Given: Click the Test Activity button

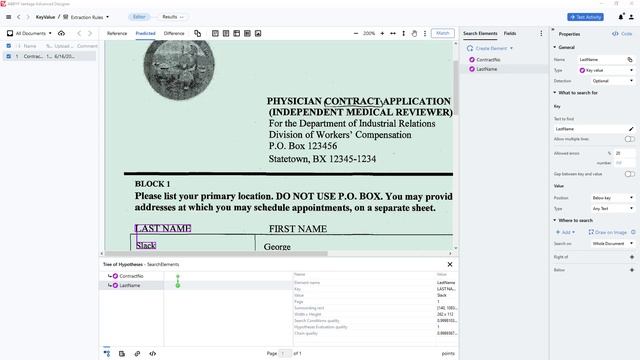Looking at the screenshot, I should click(x=585, y=17).
